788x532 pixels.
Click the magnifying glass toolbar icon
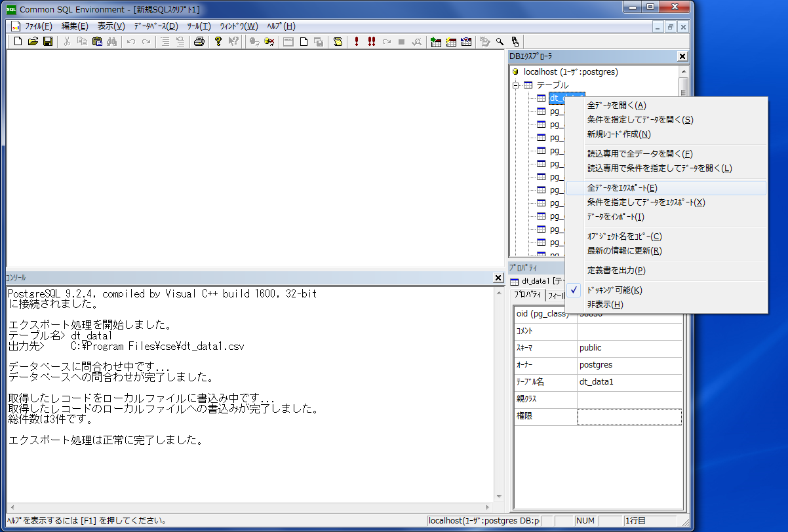point(500,41)
